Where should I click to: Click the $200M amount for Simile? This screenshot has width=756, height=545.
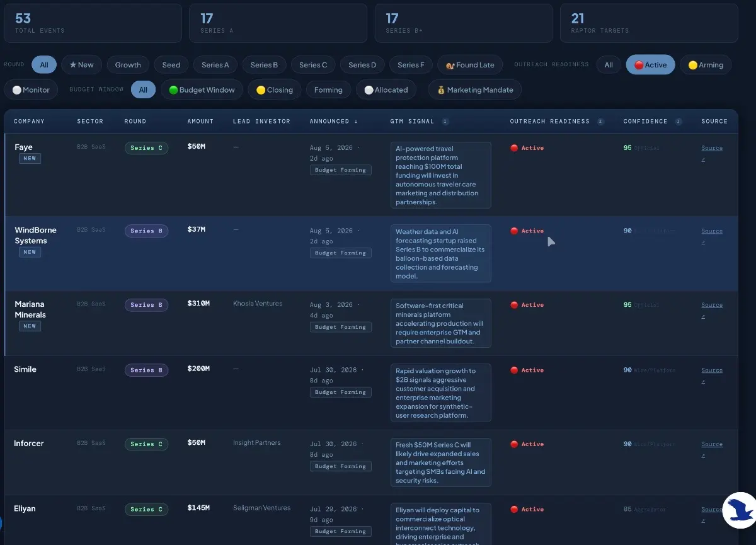pos(198,369)
